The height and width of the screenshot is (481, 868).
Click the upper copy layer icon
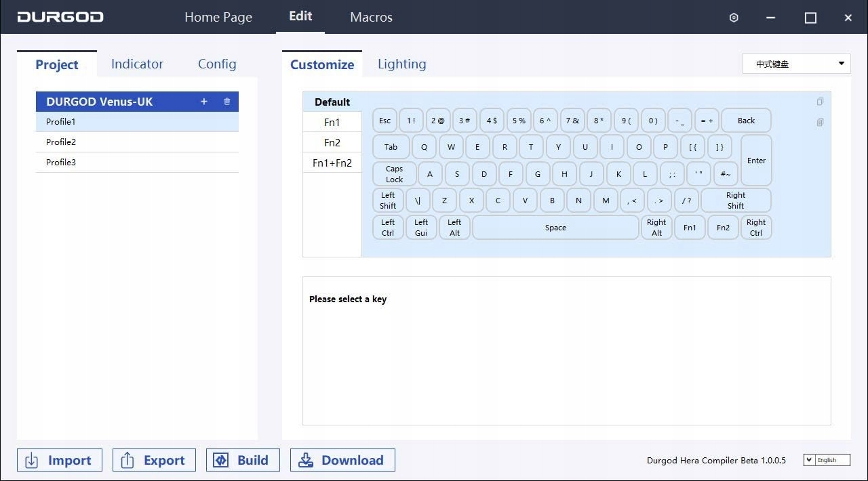pyautogui.click(x=820, y=102)
